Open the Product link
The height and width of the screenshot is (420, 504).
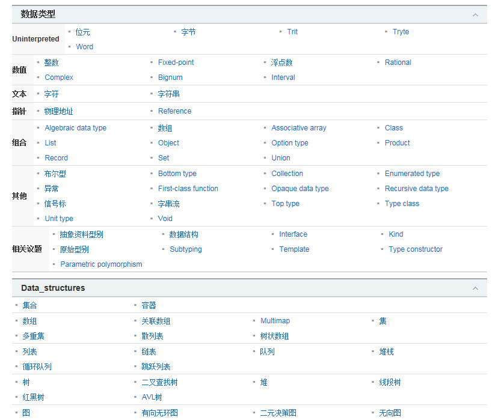(398, 143)
